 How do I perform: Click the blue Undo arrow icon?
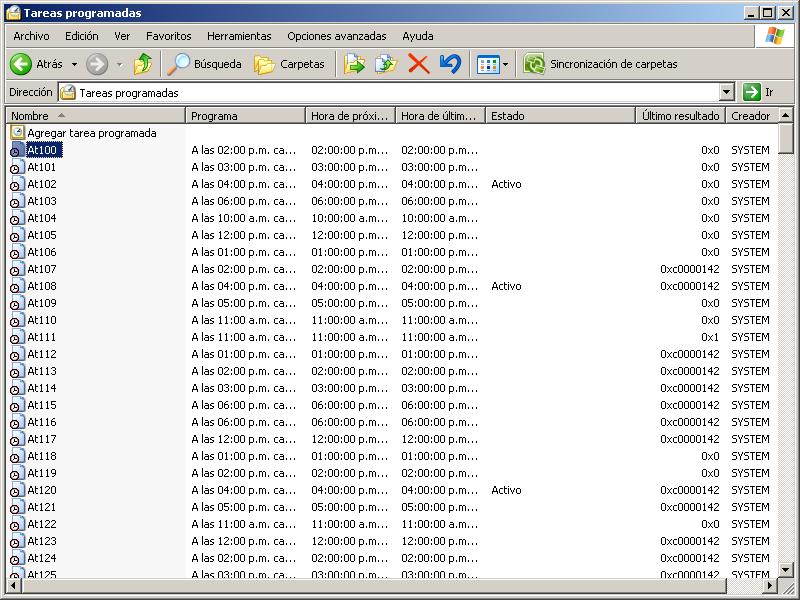(x=450, y=64)
